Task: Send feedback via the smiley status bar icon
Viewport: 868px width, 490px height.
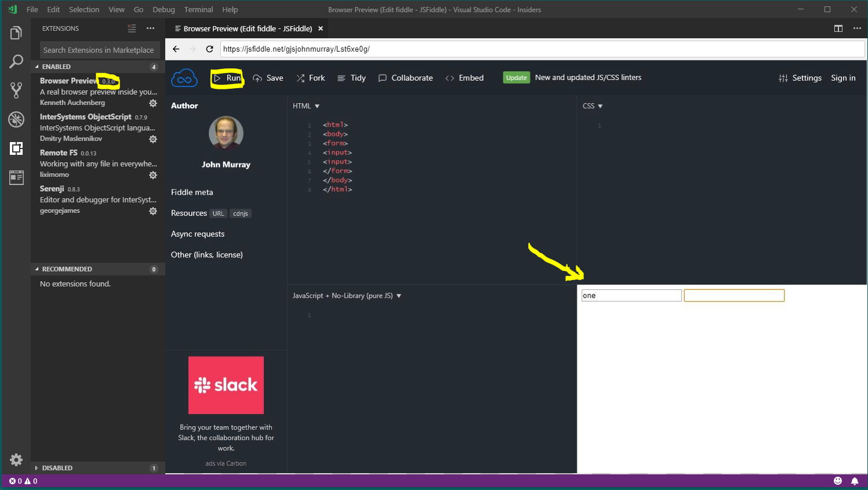Action: 837,481
